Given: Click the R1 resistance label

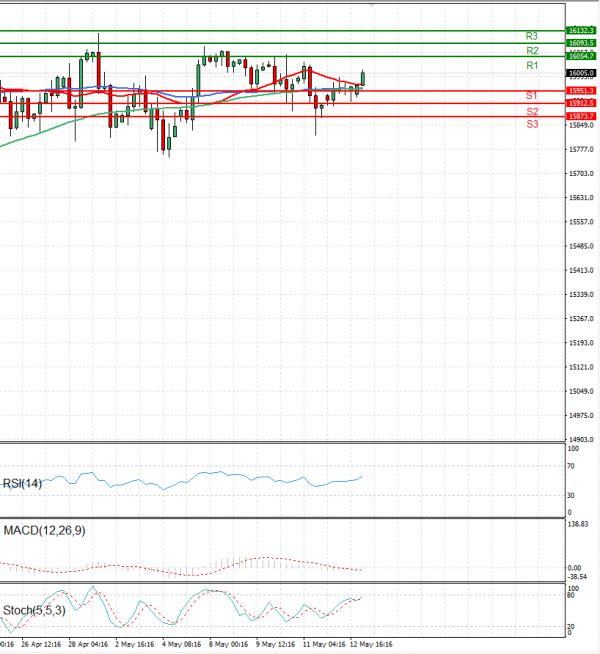Looking at the screenshot, I should (532, 65).
